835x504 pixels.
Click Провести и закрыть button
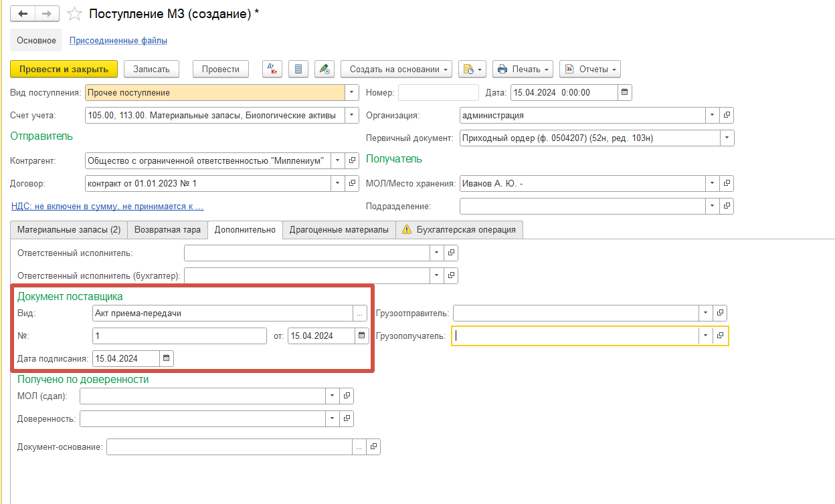click(x=64, y=69)
